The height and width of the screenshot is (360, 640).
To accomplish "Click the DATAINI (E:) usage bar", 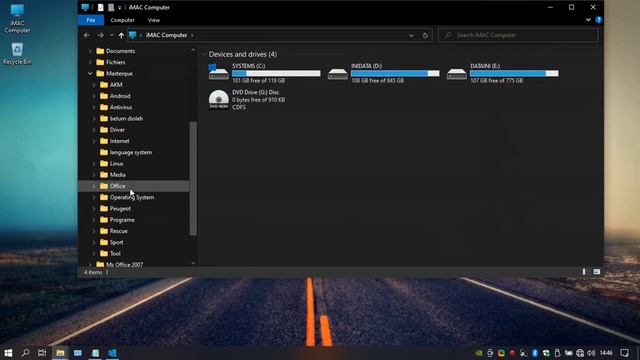I will pyautogui.click(x=514, y=73).
